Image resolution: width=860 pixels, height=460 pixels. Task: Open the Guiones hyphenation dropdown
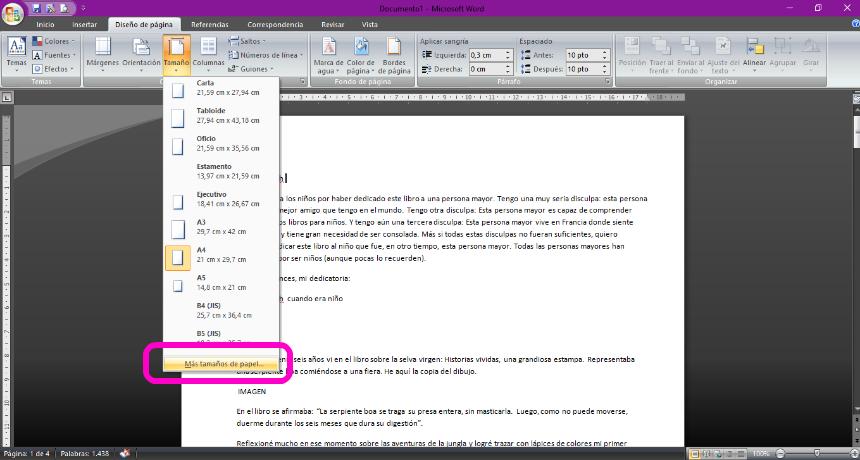[x=254, y=69]
